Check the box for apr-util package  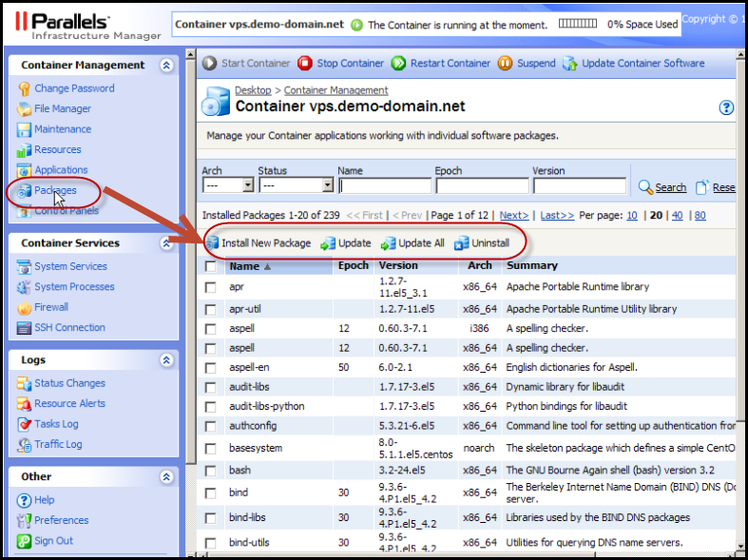coord(210,310)
